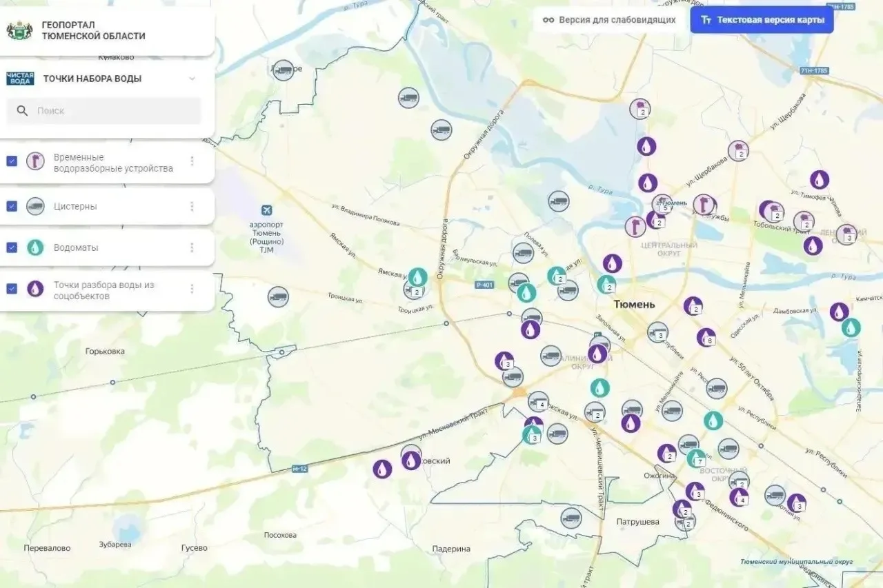Select the teal cluster marker numbered 7
Viewport: 883px width, 588px height.
click(697, 458)
